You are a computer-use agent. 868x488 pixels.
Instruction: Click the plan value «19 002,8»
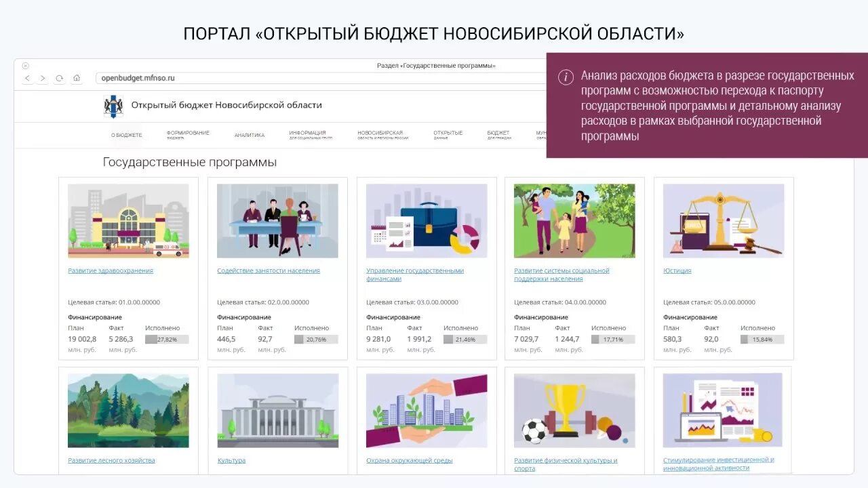point(82,339)
